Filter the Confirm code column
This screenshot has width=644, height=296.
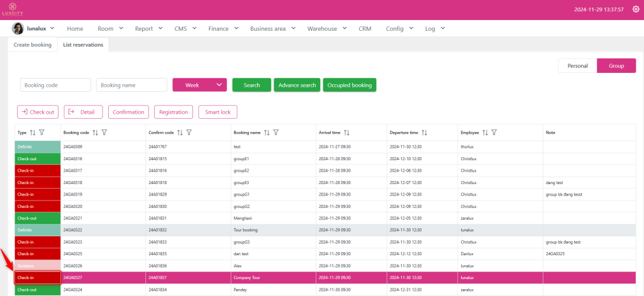point(189,133)
